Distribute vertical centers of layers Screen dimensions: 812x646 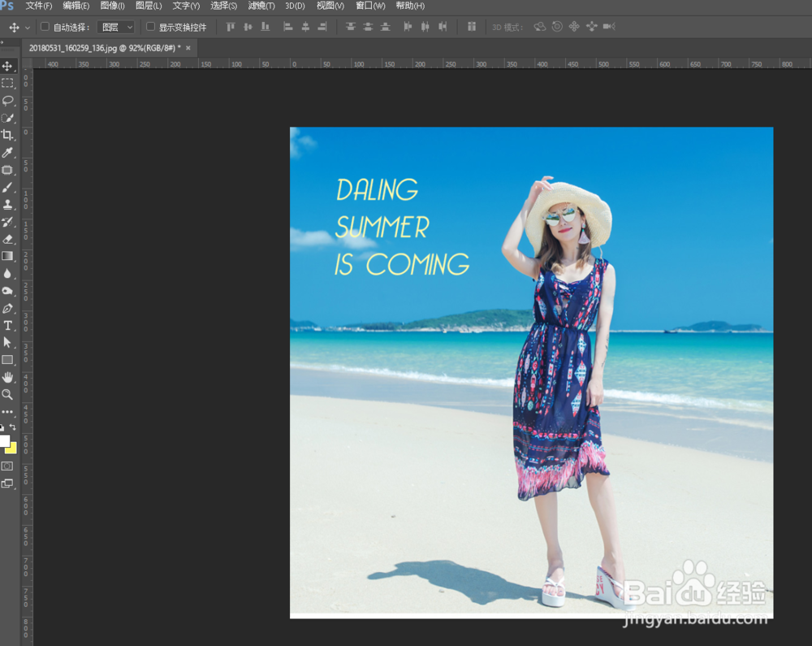pyautogui.click(x=368, y=27)
